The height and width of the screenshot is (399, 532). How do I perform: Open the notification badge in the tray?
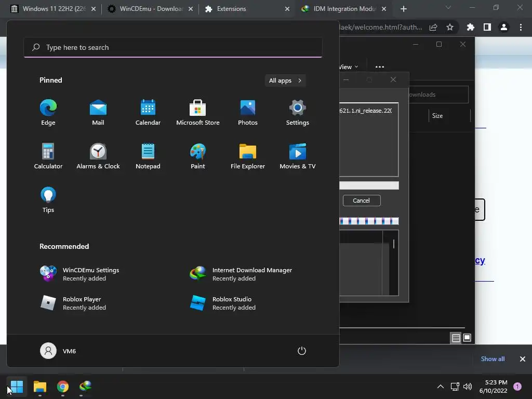[517, 386]
